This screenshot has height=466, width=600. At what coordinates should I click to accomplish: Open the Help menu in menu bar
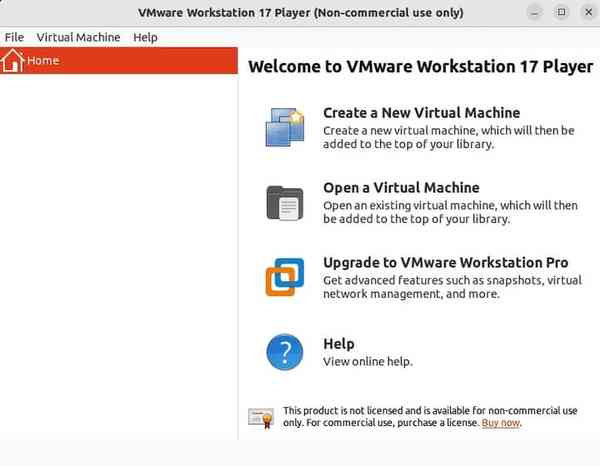pos(145,37)
